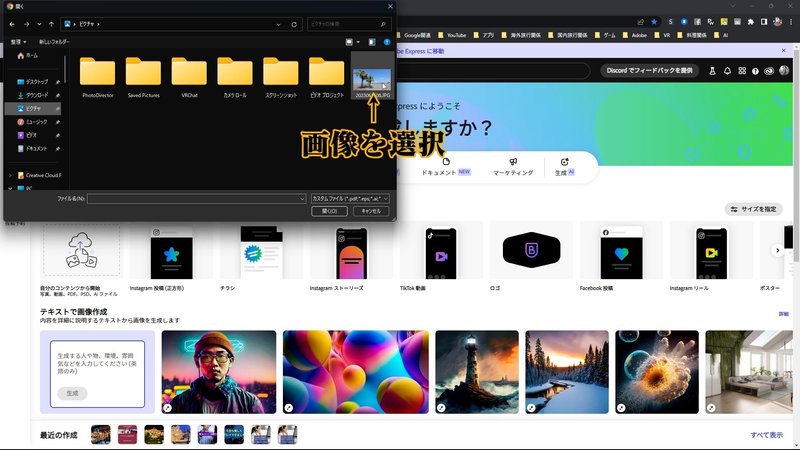Image resolution: width=800 pixels, height=450 pixels.
Task: Expand the address bar history dropdown
Action: pyautogui.click(x=279, y=24)
